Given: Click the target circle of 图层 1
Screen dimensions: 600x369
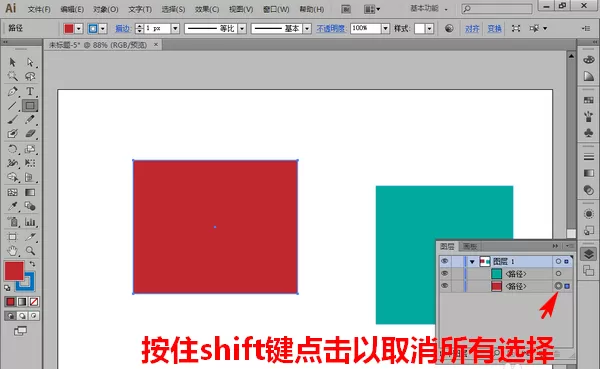Looking at the screenshot, I should pos(558,261).
